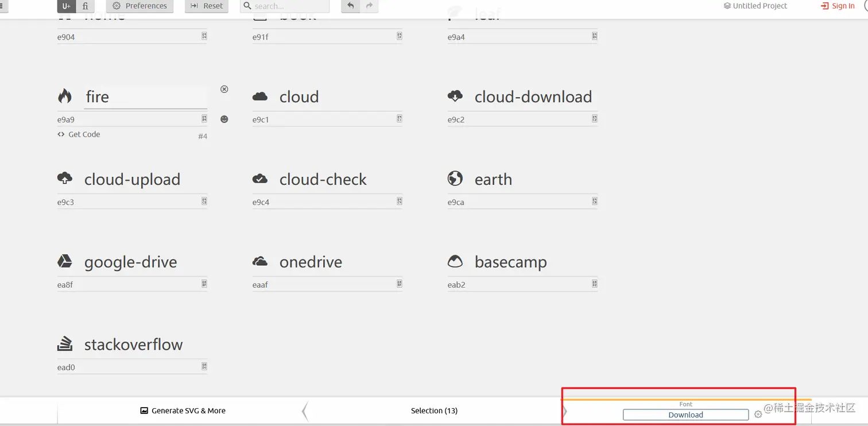This screenshot has height=426, width=868.
Task: Edit the onedrive name field
Action: click(341, 262)
